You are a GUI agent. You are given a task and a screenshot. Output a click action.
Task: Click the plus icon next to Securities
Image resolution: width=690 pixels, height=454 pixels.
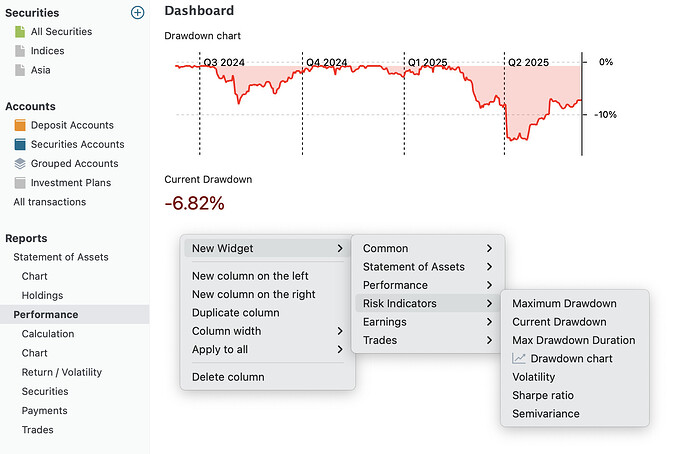pos(138,12)
